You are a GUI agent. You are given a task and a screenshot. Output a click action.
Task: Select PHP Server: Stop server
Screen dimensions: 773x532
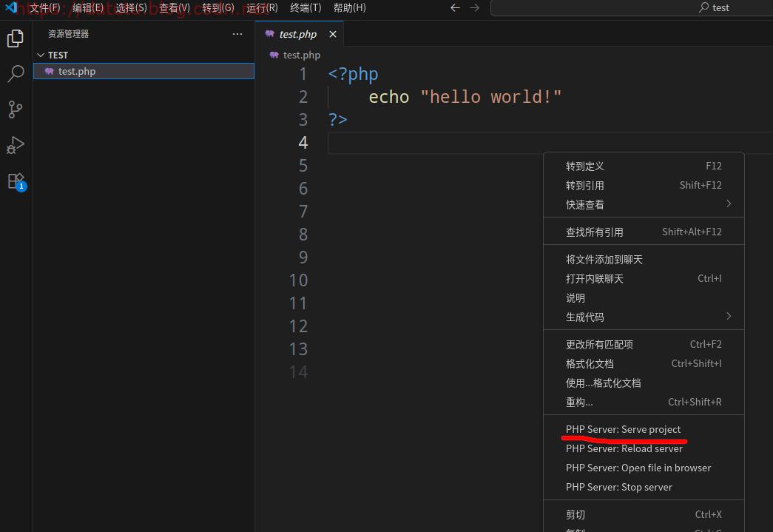click(x=618, y=487)
